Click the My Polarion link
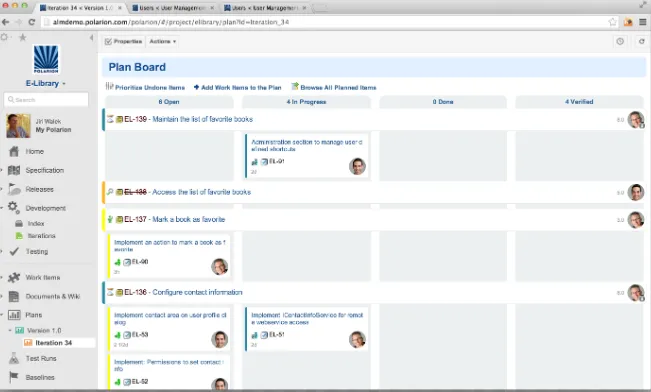The height and width of the screenshot is (392, 651). pos(53,130)
